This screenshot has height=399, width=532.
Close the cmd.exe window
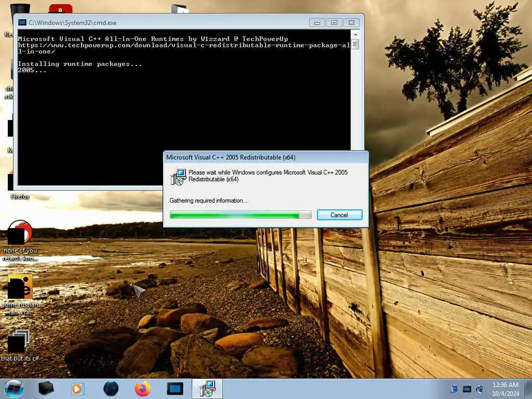click(352, 23)
